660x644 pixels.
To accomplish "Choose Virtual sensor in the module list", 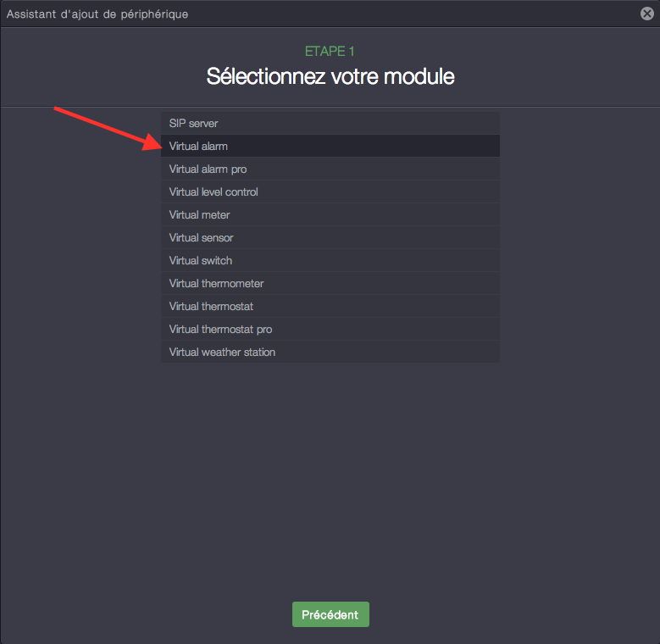I will [330, 238].
